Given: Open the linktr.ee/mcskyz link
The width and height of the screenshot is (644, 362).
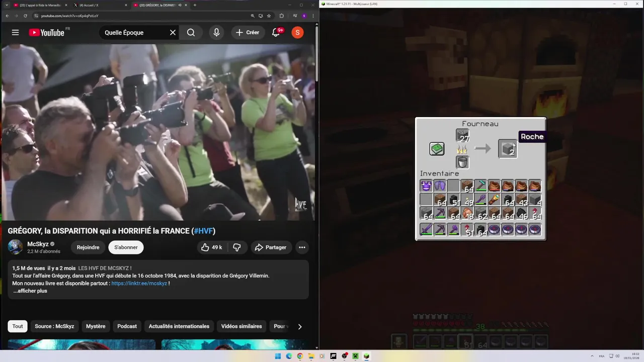Looking at the screenshot, I should (x=139, y=283).
